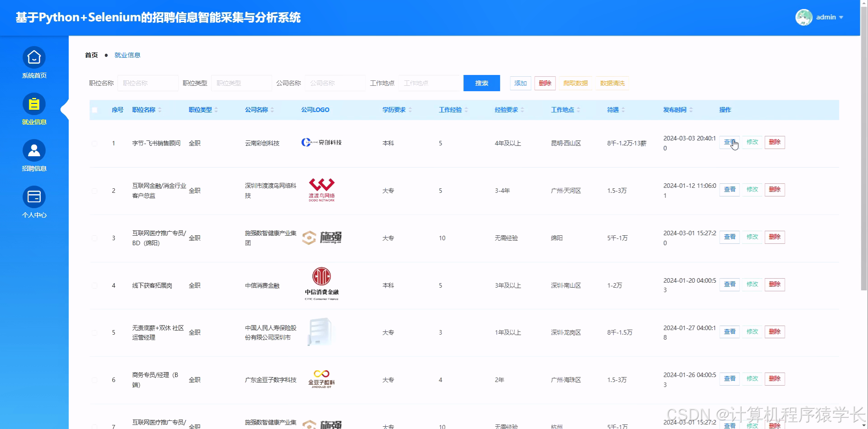Click the 金豆子数科 company logo

(x=321, y=376)
